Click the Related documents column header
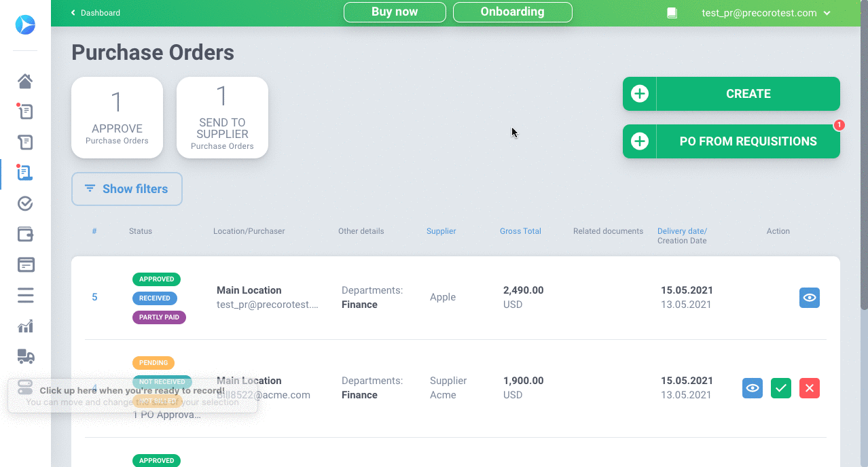Viewport: 868px width, 467px height. tap(608, 231)
